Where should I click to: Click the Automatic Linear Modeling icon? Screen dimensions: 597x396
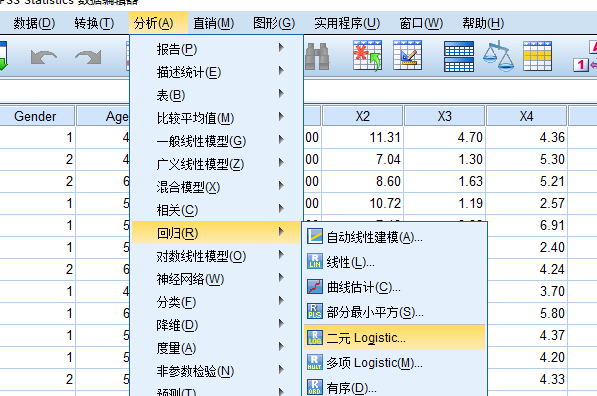point(315,236)
